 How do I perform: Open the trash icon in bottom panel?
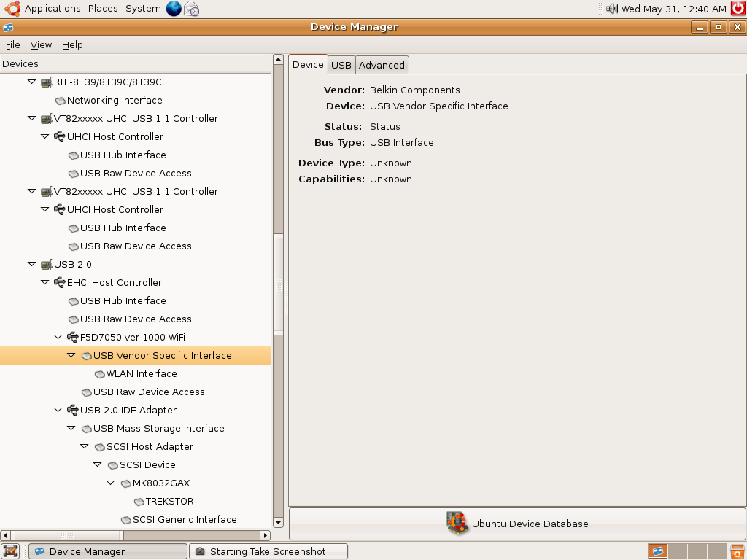click(737, 551)
